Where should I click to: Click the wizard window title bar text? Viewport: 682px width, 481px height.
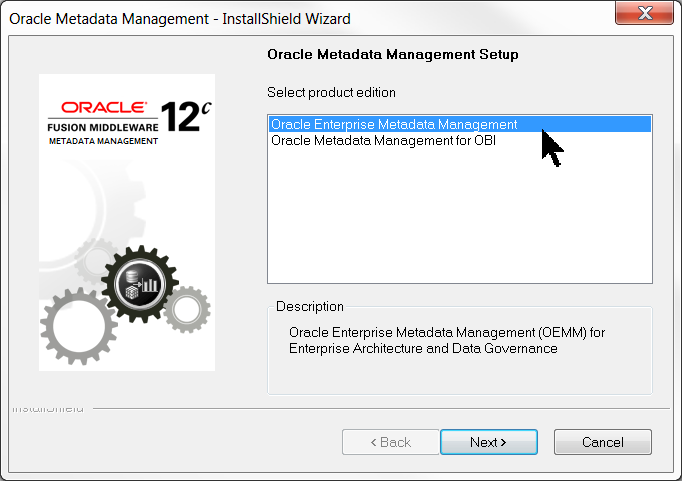(x=180, y=19)
